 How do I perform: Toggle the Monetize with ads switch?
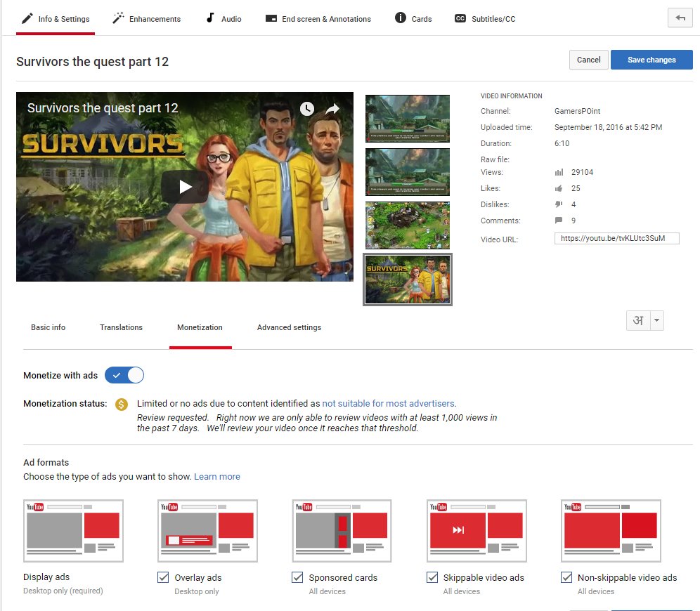click(124, 375)
